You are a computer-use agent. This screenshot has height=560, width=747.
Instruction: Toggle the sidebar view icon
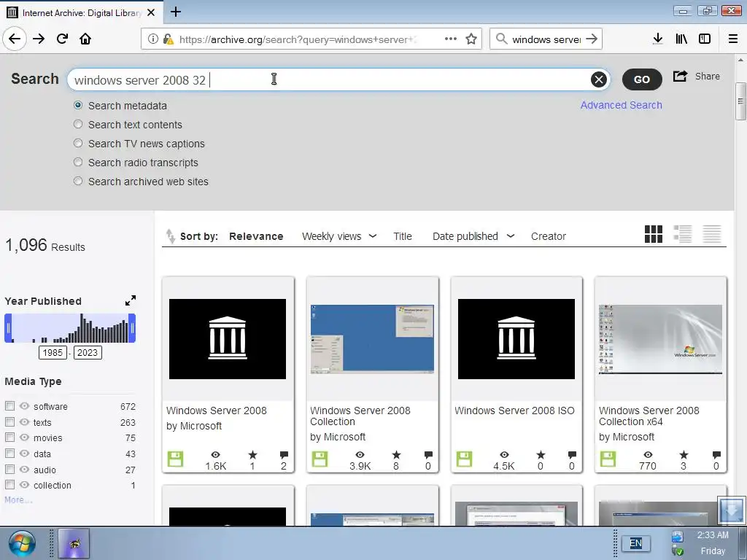point(705,39)
